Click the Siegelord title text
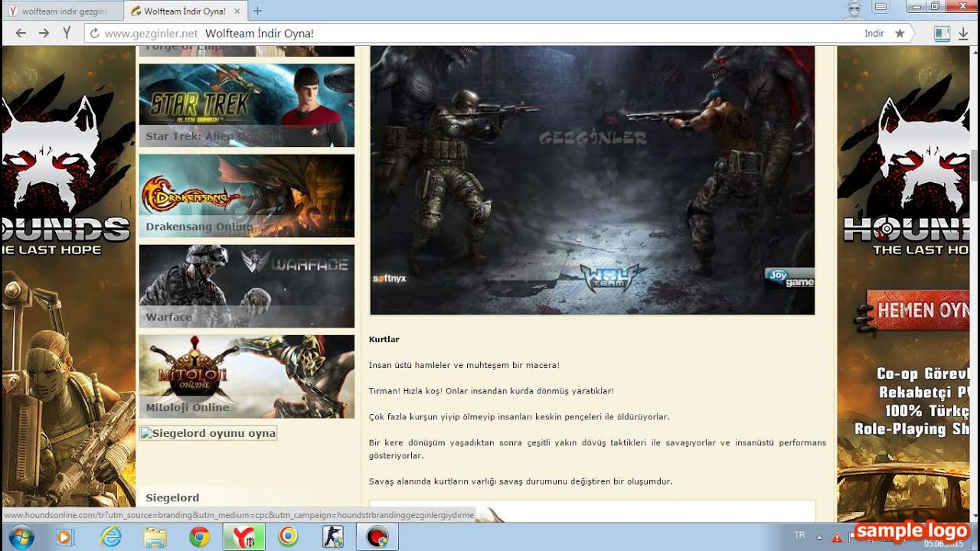 [172, 497]
